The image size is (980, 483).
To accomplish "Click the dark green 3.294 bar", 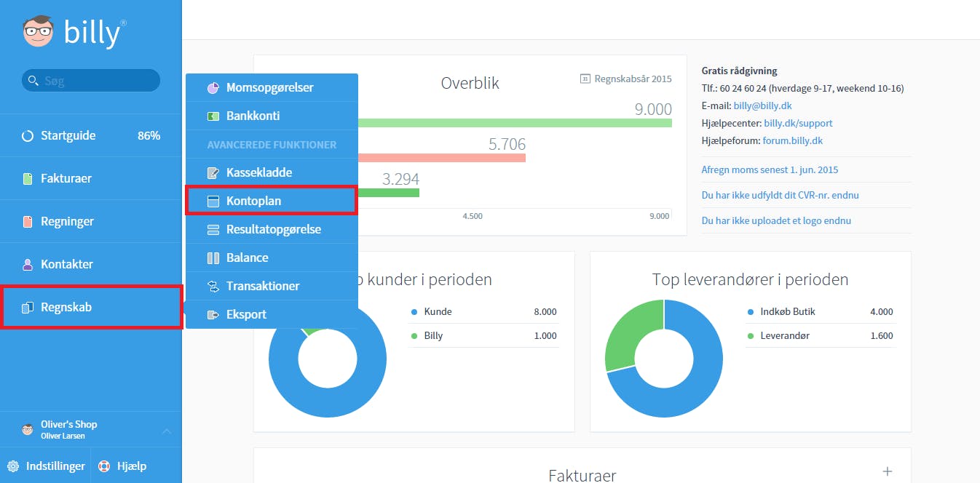I will coord(389,193).
